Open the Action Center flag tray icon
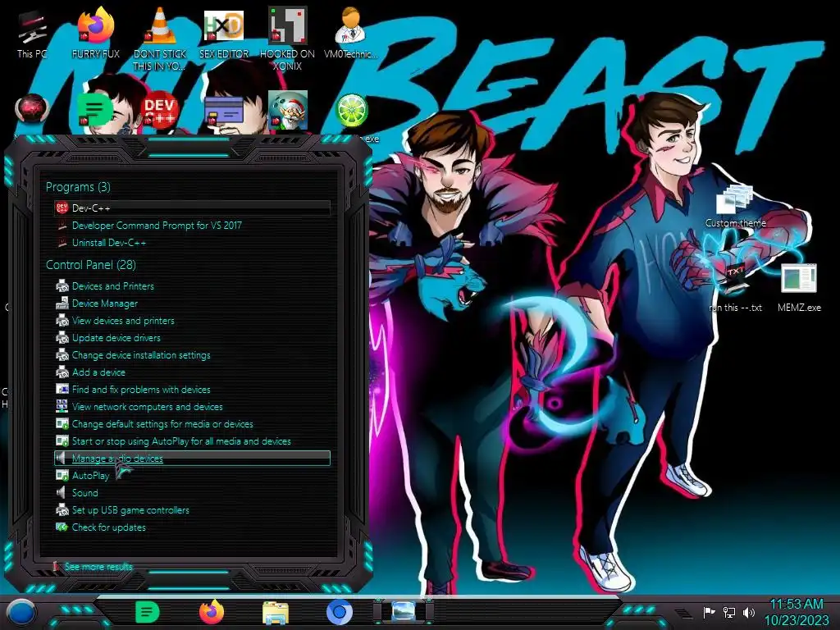 coord(709,612)
